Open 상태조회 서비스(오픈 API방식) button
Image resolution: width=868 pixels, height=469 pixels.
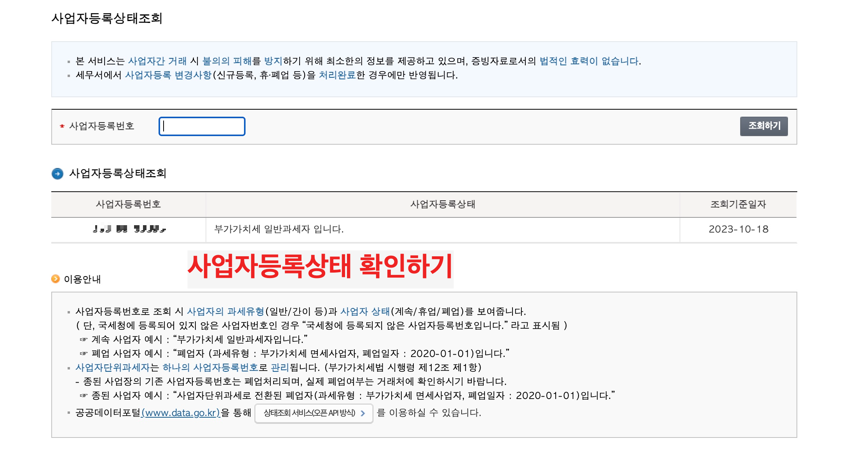click(x=310, y=413)
